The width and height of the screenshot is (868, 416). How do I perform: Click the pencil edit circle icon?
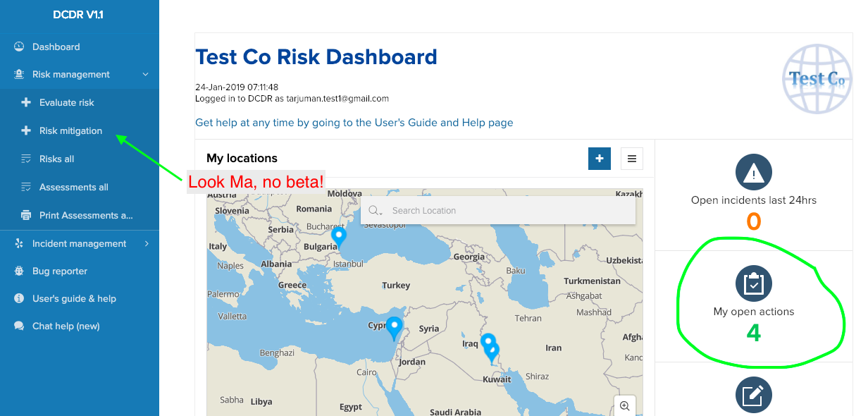point(754,396)
